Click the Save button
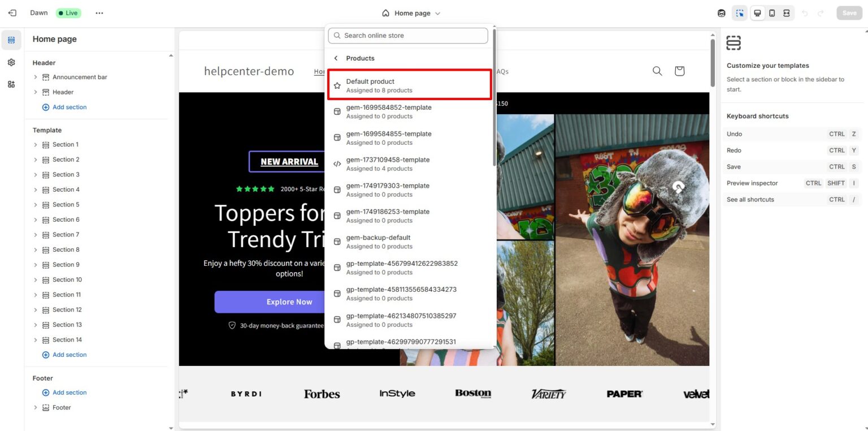The width and height of the screenshot is (868, 431). pyautogui.click(x=849, y=13)
